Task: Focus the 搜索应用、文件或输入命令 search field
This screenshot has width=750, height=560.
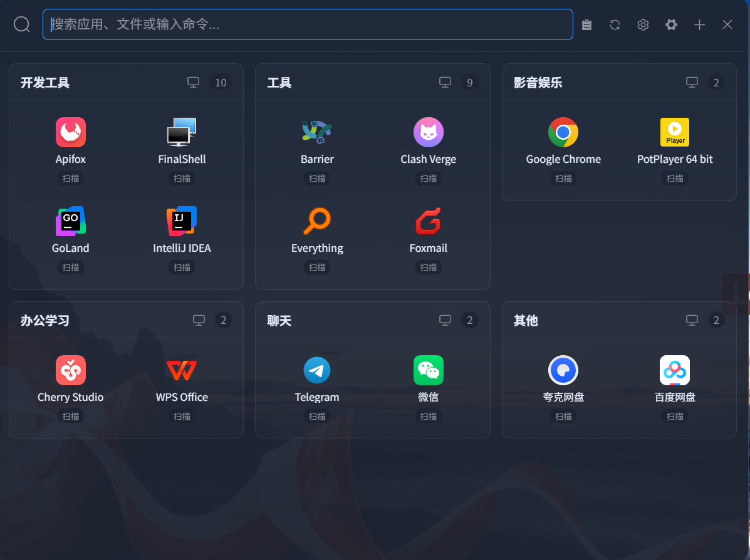Action: pos(308,24)
